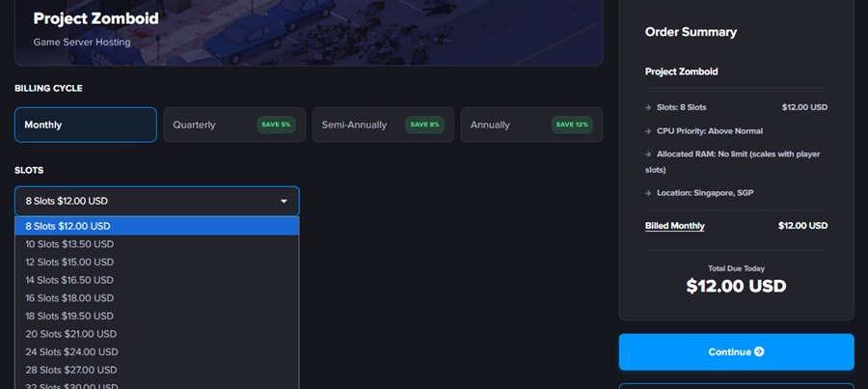Click the large $12.00 USD total
Screen dimensions: 868x389
[x=736, y=286]
